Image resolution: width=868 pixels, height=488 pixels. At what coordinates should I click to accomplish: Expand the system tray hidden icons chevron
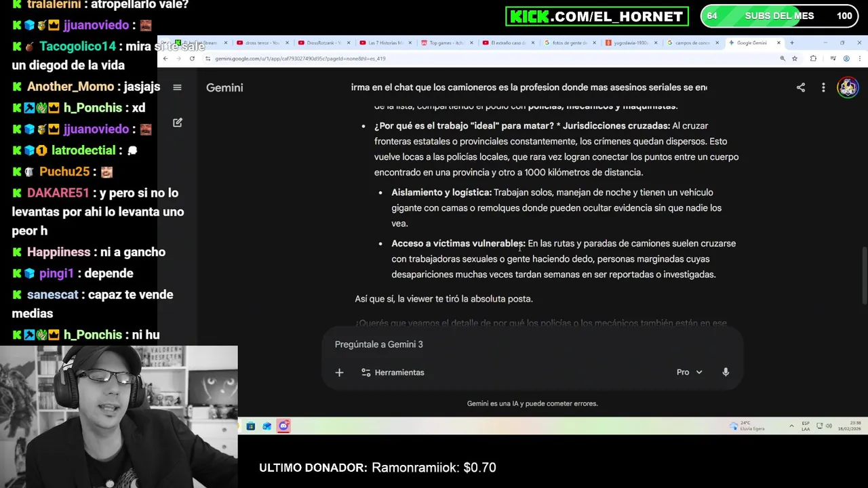point(791,426)
